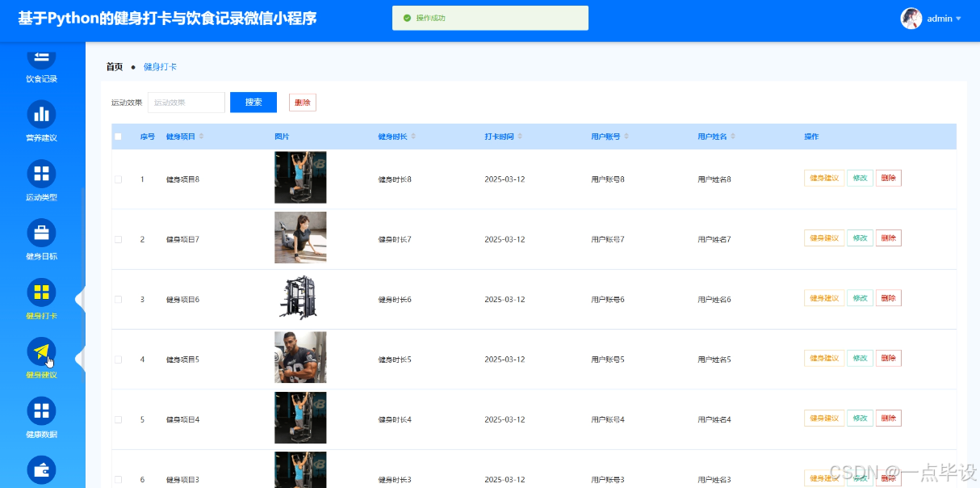Image resolution: width=980 pixels, height=488 pixels.
Task: Click the admin username label
Action: 940,19
